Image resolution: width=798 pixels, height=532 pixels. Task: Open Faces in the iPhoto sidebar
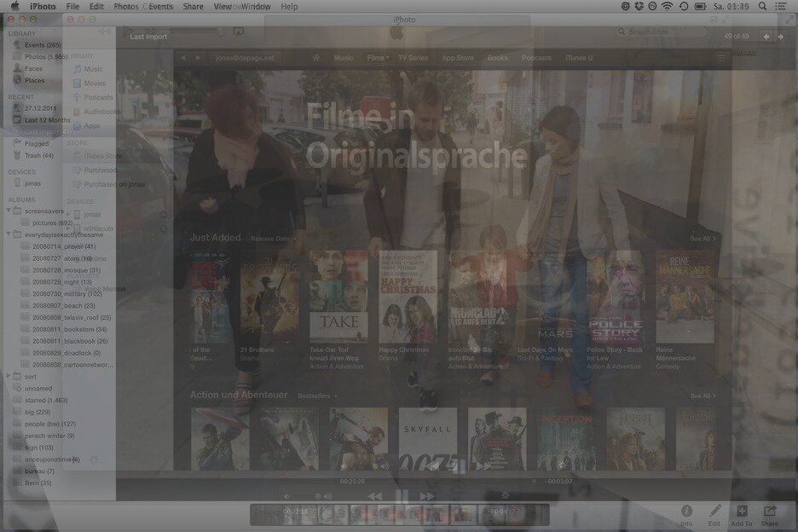coord(33,69)
